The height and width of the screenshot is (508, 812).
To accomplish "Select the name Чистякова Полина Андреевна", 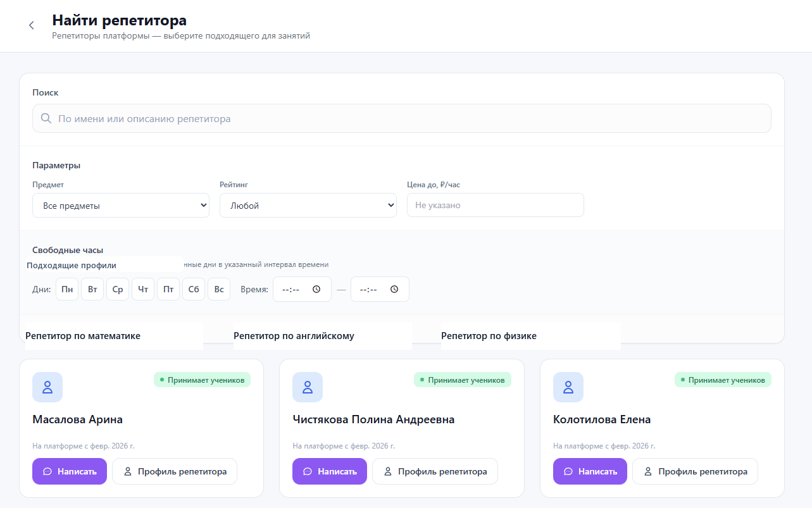I will [373, 419].
